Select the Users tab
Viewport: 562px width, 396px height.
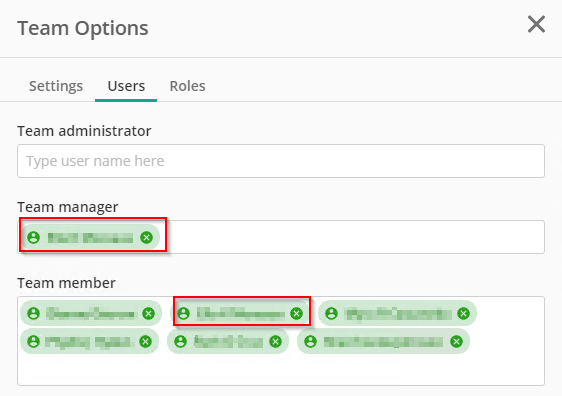(126, 86)
